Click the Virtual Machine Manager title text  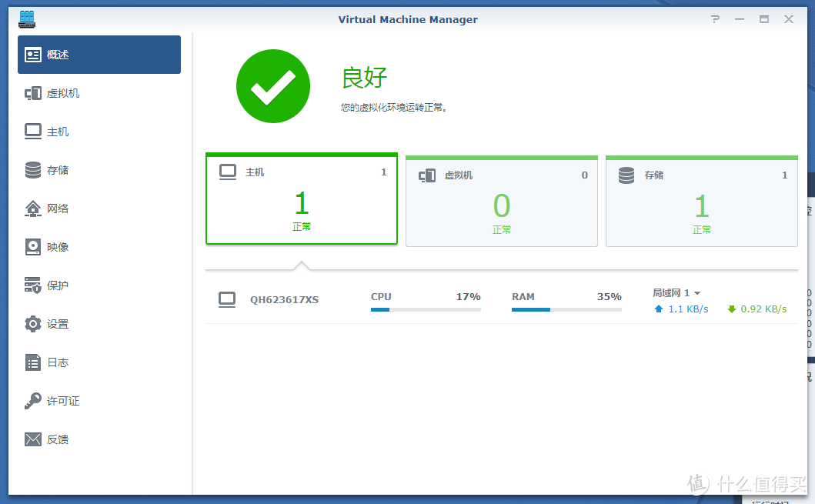tap(408, 20)
